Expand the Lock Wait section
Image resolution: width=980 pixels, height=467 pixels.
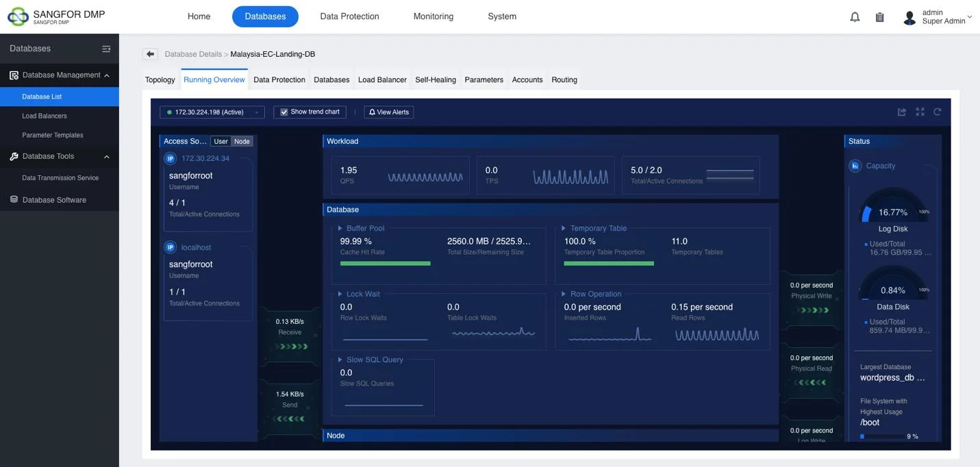coord(340,294)
